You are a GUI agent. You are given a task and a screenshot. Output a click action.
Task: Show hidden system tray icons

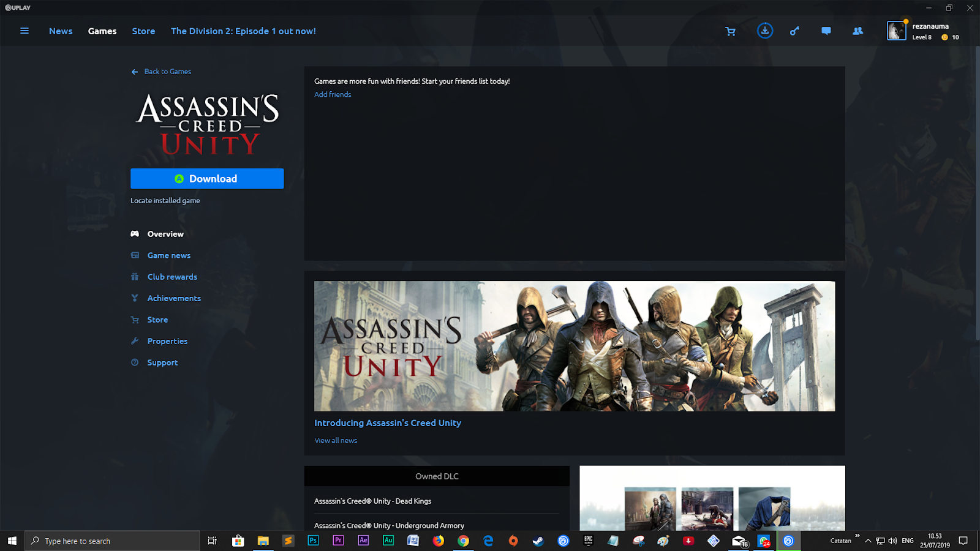pyautogui.click(x=868, y=541)
